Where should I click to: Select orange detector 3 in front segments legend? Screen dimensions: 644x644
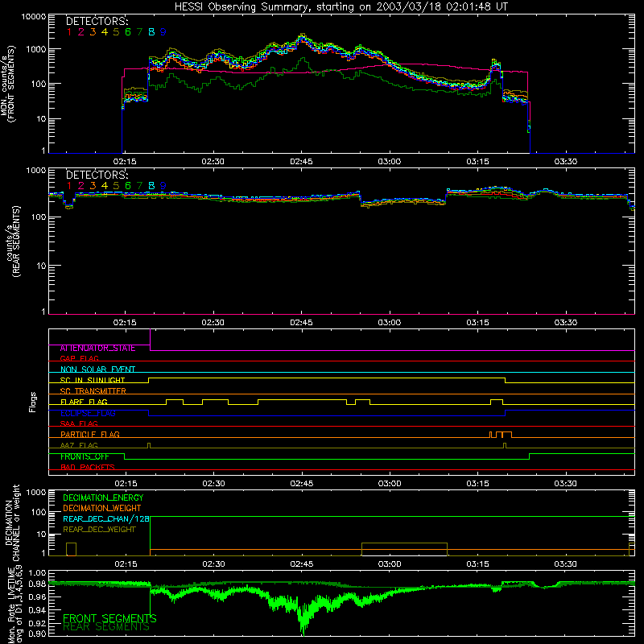93,32
